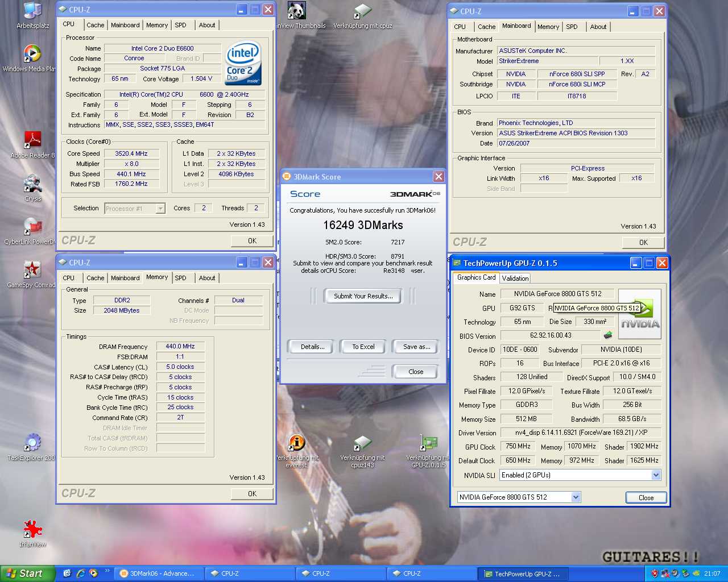The height and width of the screenshot is (582, 728).
Task: Open CPU tab in the CPU-Z Memory window
Action: point(69,278)
